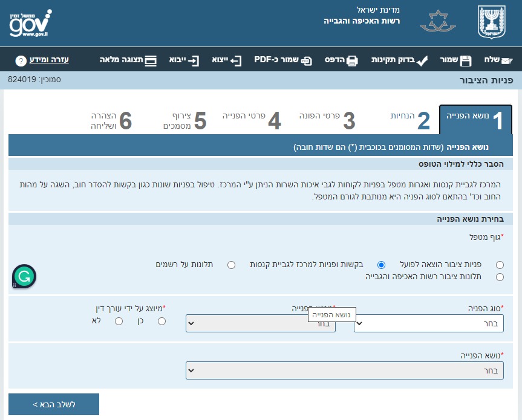Click the import arrow icon (ייבוא)
Viewport: 522px width, 420px height.
tap(194, 60)
